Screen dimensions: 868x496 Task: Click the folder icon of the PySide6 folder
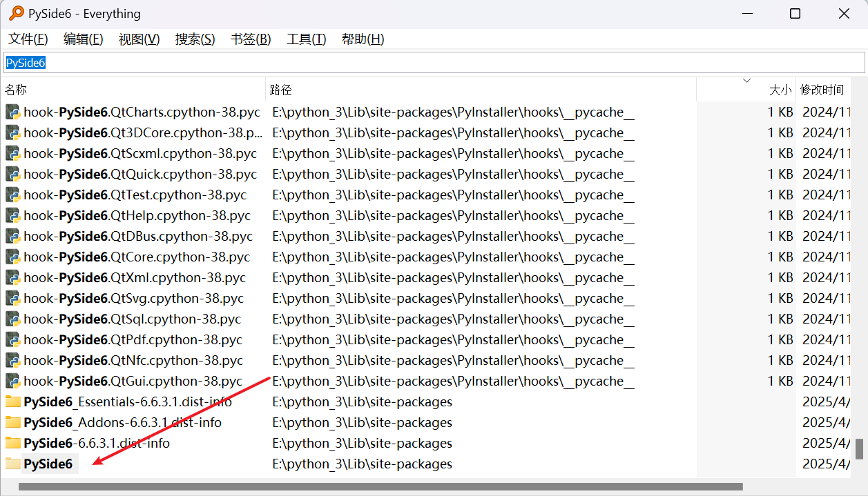click(12, 464)
